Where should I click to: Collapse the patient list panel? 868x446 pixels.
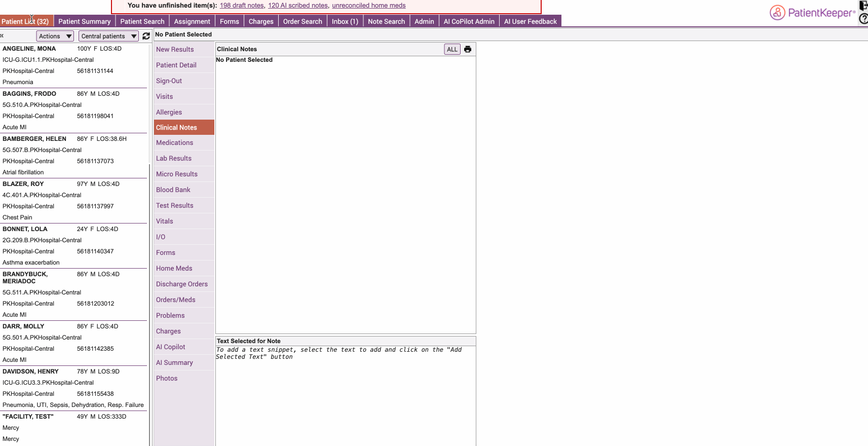2,35
